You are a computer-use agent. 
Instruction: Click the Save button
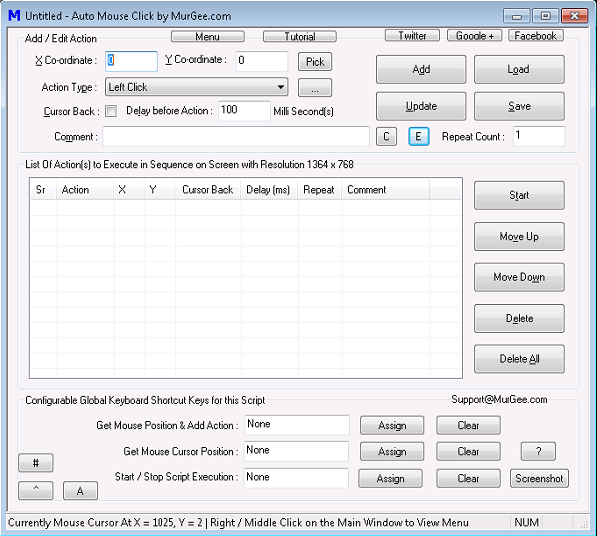pyautogui.click(x=519, y=106)
